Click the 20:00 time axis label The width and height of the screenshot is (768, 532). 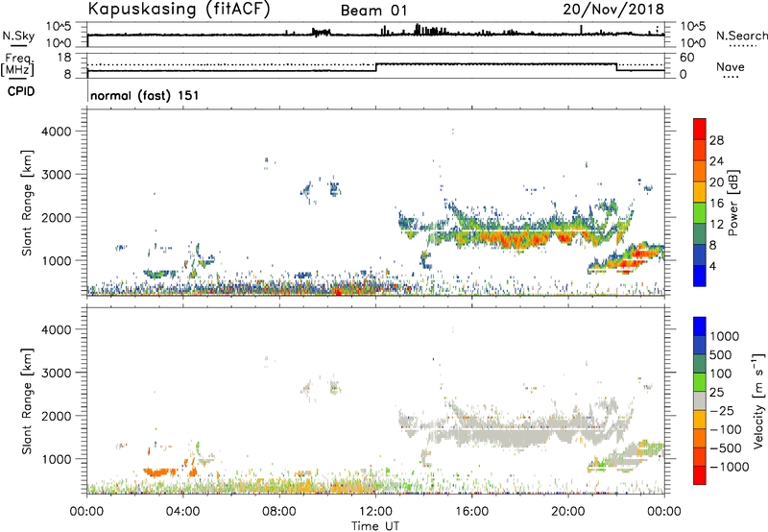568,512
